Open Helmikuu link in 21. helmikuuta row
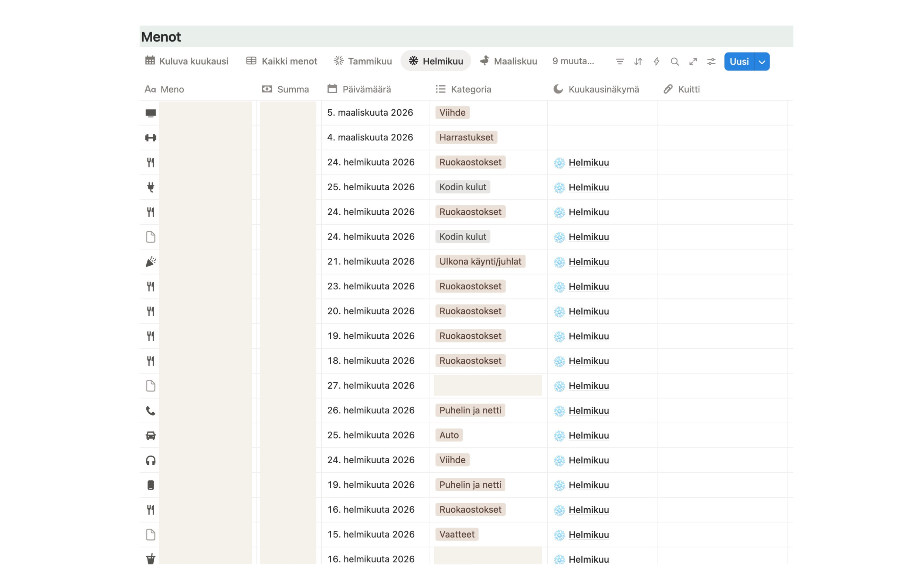This screenshot has width=924, height=580. click(x=589, y=262)
